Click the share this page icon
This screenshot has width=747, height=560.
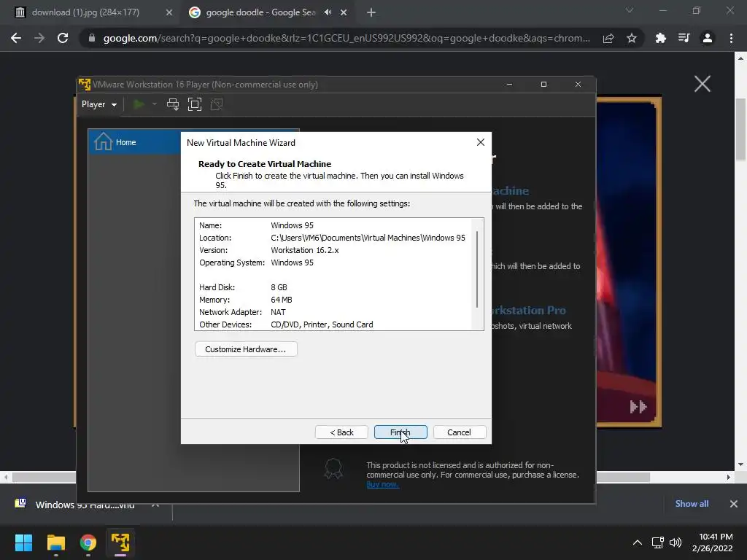pyautogui.click(x=608, y=38)
